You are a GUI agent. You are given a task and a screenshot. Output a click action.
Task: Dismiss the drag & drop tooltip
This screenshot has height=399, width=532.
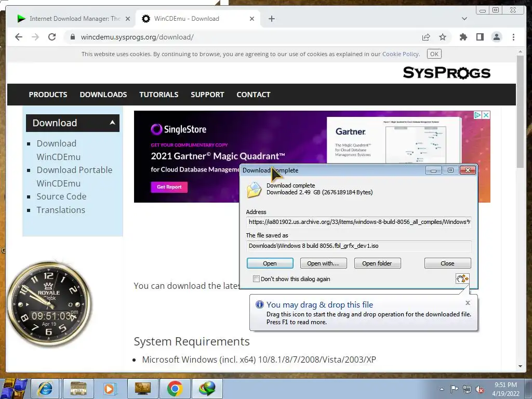pyautogui.click(x=468, y=303)
